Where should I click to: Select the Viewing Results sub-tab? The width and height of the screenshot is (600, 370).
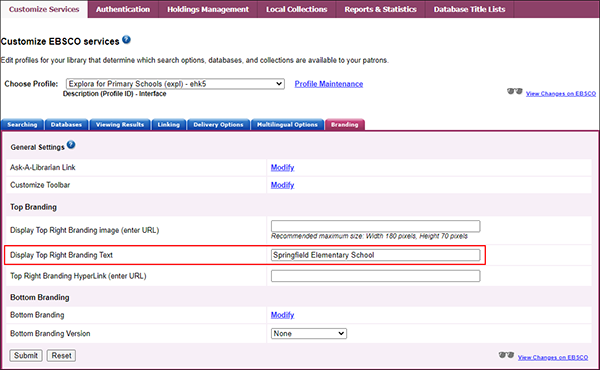[x=120, y=124]
